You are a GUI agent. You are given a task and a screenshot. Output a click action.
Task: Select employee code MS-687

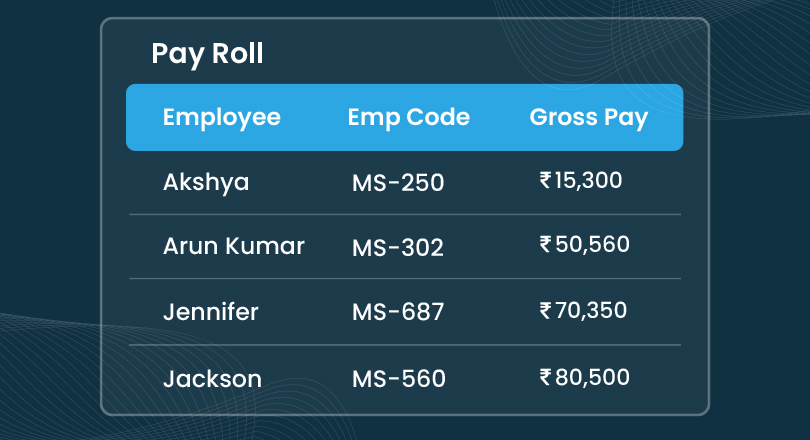click(x=398, y=313)
